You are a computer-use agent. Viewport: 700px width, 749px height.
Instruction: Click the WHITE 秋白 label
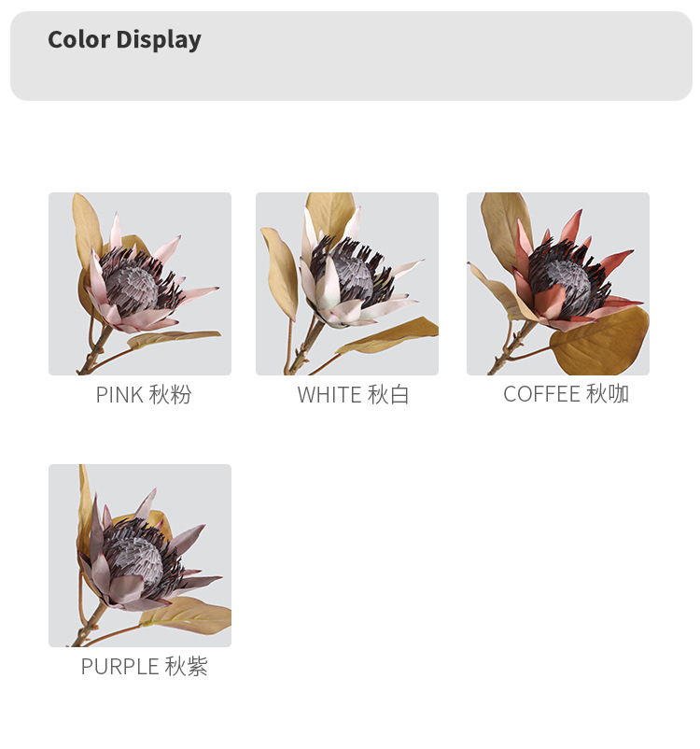(x=353, y=395)
